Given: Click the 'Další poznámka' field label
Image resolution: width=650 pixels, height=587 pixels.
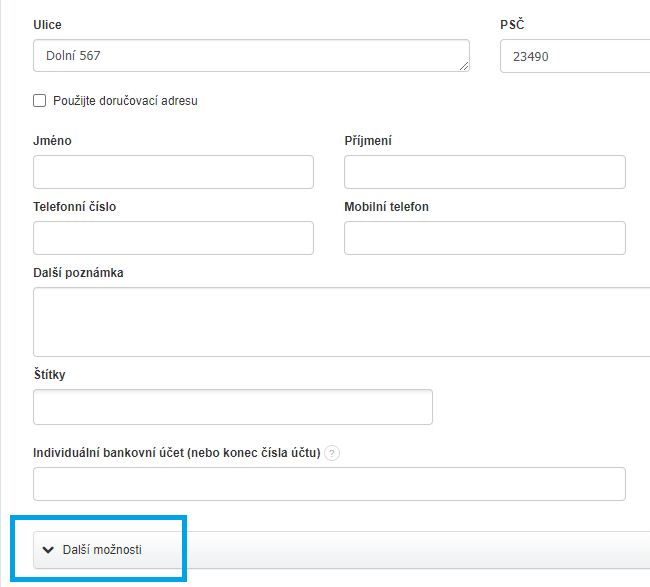Looking at the screenshot, I should pyautogui.click(x=78, y=273).
